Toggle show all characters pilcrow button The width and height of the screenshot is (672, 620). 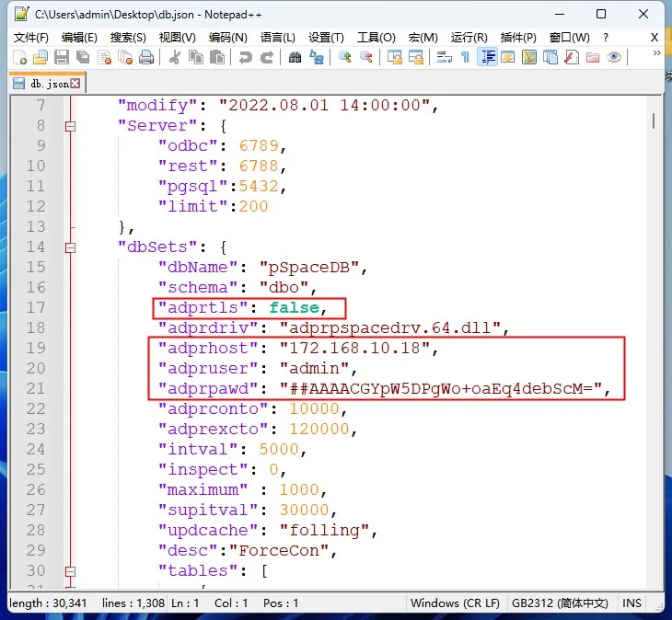click(465, 57)
